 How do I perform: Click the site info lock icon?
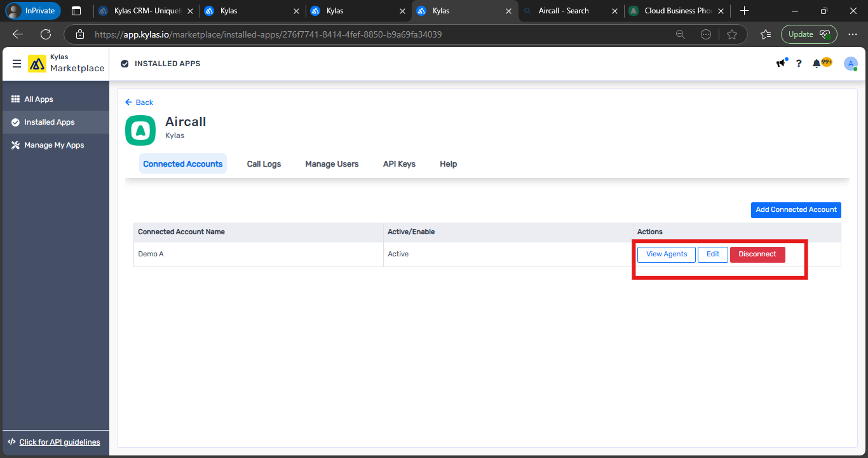coord(79,34)
